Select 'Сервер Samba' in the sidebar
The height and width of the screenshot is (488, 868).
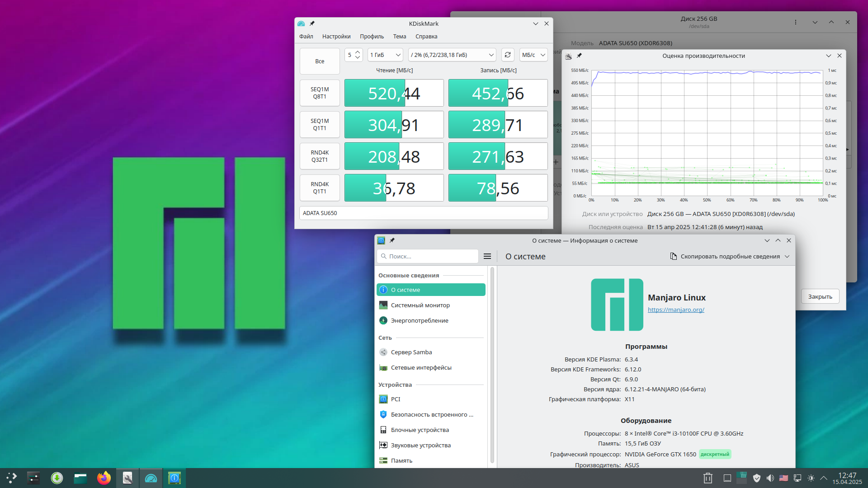[431, 352]
